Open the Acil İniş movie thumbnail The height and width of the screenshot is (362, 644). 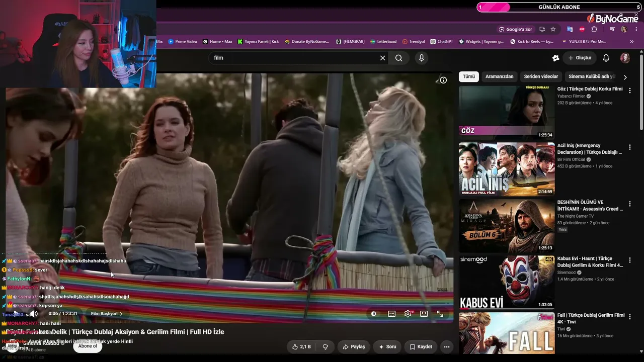point(507,169)
